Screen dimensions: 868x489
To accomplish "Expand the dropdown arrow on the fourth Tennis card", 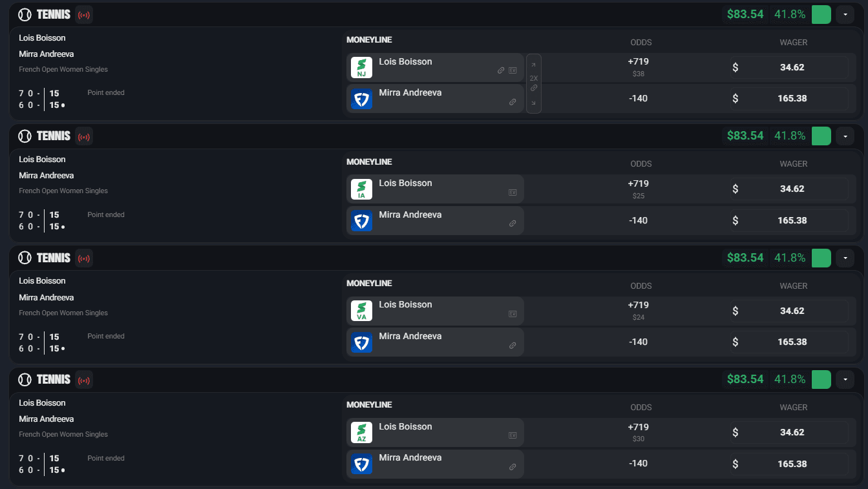I will pos(845,379).
